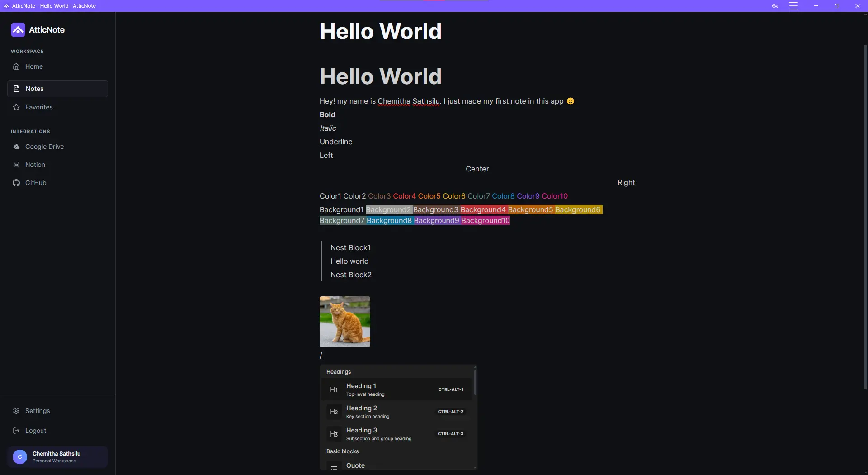Click the Italic text line

click(328, 128)
